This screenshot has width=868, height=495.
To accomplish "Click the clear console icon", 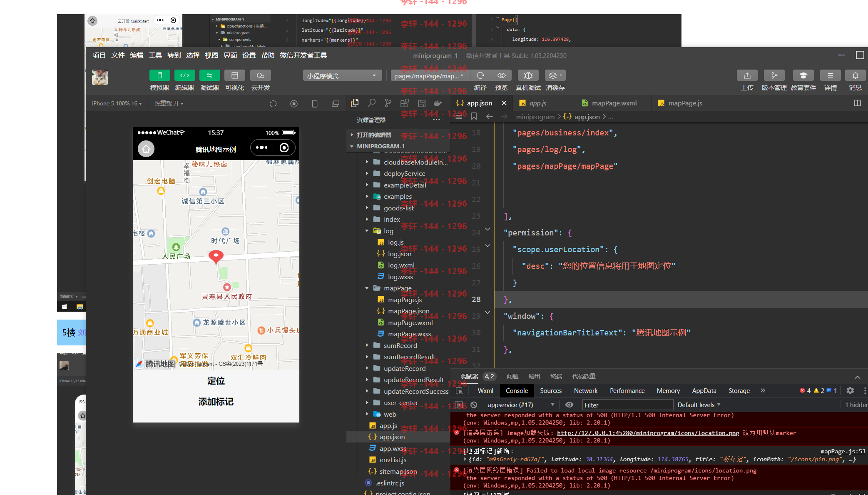I will [x=474, y=405].
